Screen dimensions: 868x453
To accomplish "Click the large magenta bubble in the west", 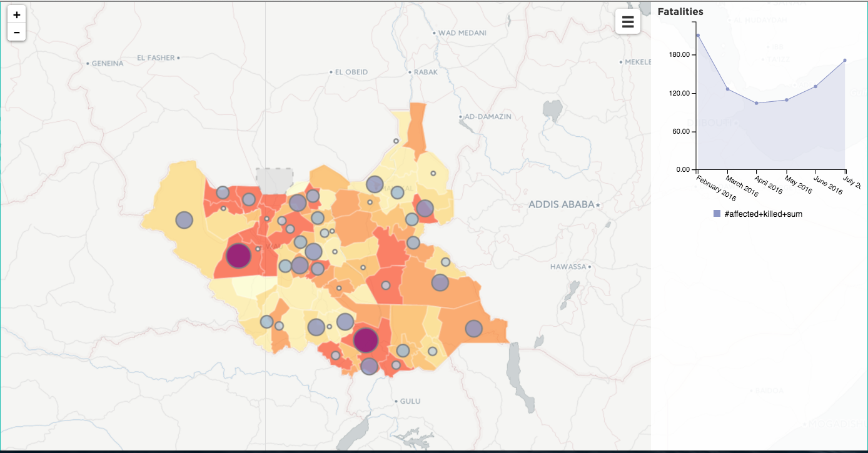I will pyautogui.click(x=238, y=256).
